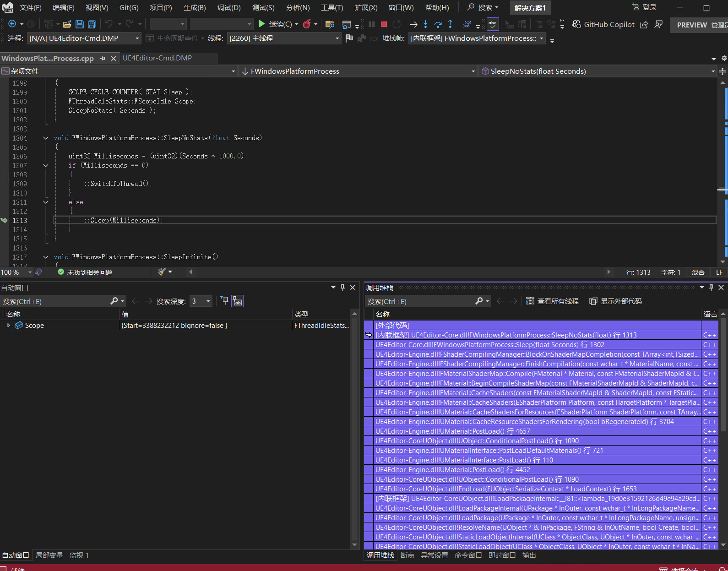Screen dimensions: 728x571
Task: Click the editor settings gear icon
Action: 724,58
